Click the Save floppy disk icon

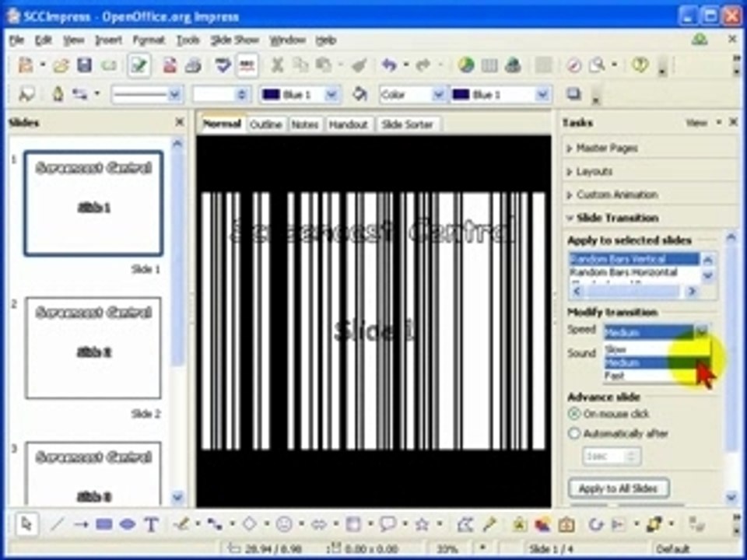[84, 65]
